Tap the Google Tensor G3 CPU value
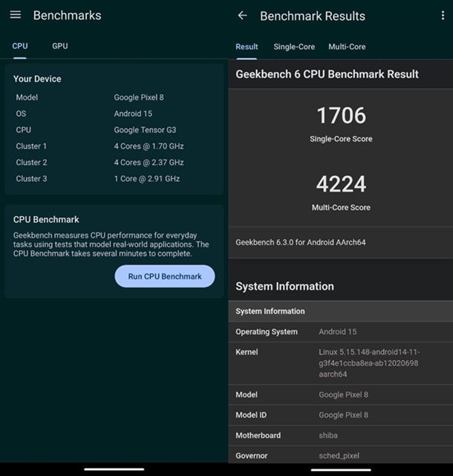This screenshot has width=453, height=476. [x=145, y=130]
